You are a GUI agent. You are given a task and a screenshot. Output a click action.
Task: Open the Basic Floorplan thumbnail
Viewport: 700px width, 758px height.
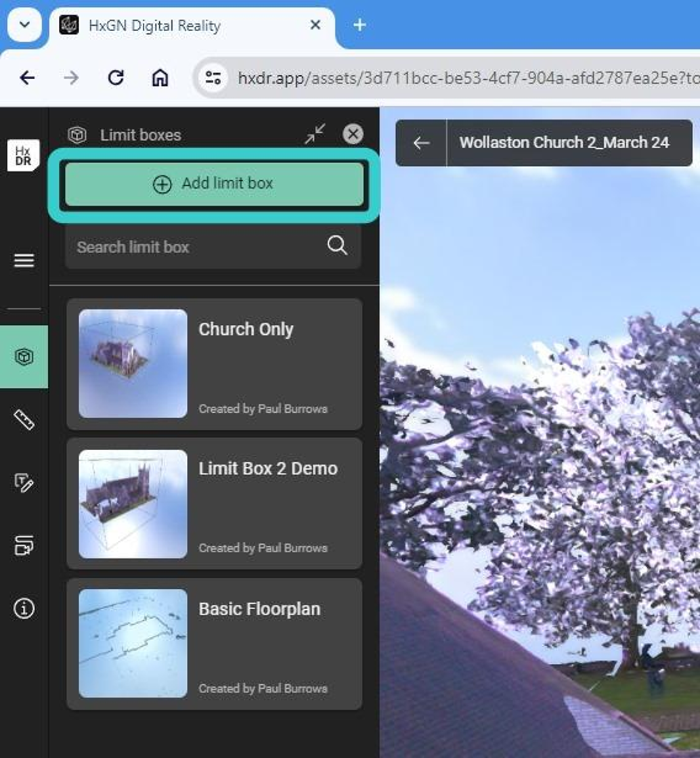click(133, 643)
